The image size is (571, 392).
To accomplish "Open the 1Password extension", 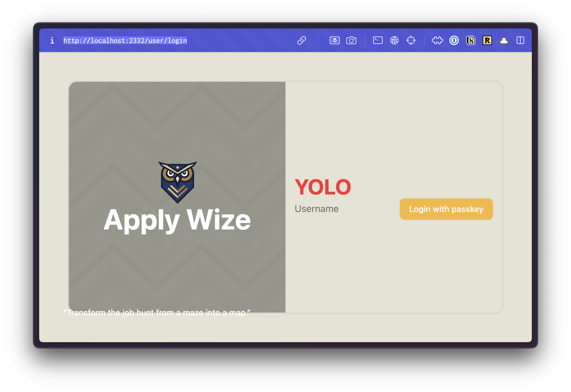I will 454,40.
